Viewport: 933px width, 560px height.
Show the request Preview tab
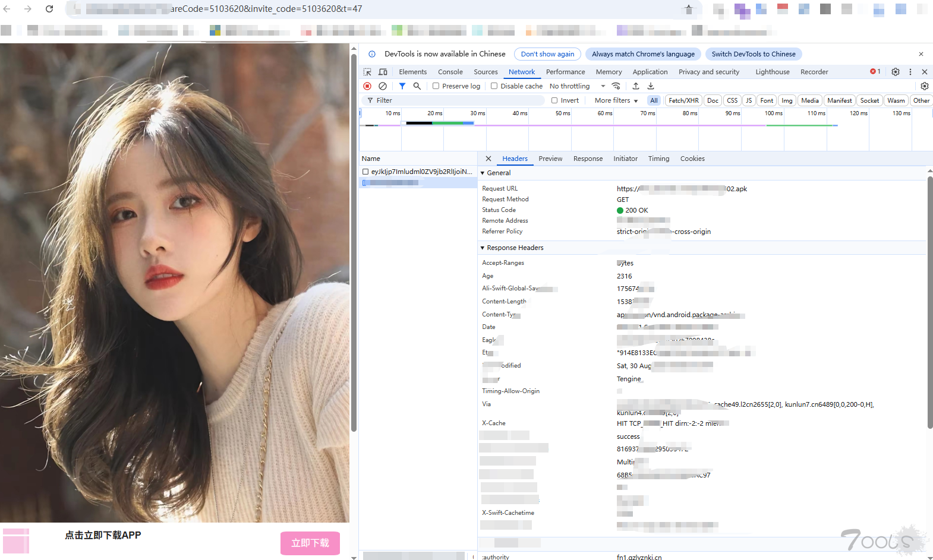550,159
